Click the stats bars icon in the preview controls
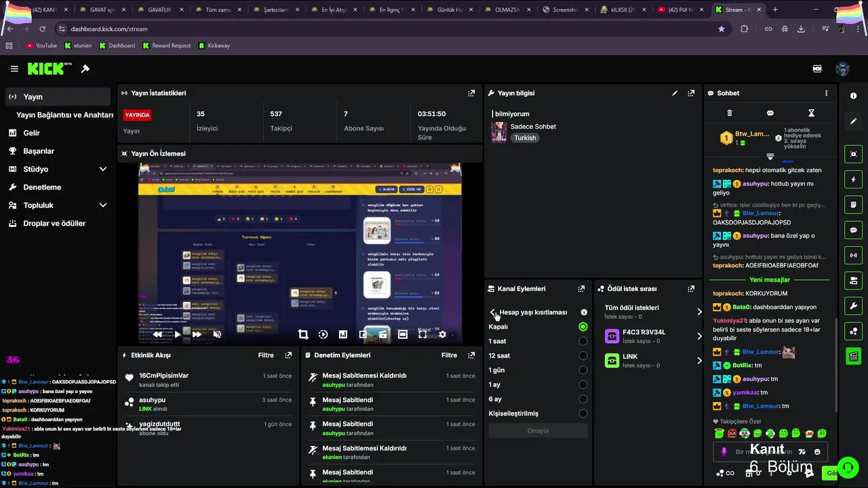 click(343, 334)
